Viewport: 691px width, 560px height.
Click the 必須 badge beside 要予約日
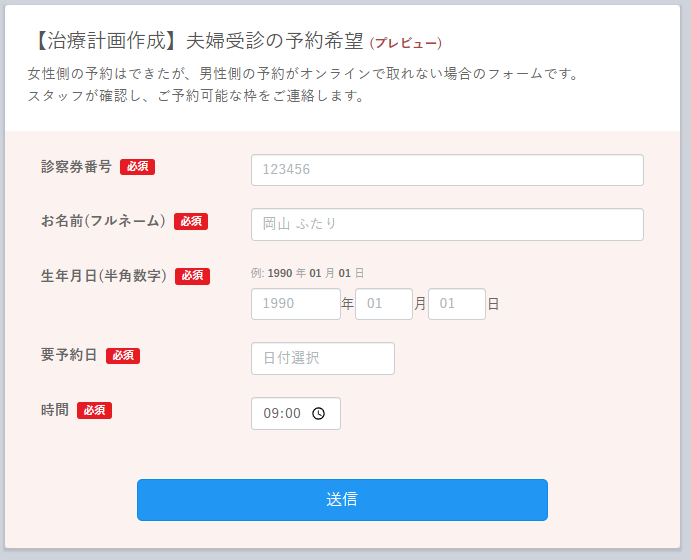(123, 356)
